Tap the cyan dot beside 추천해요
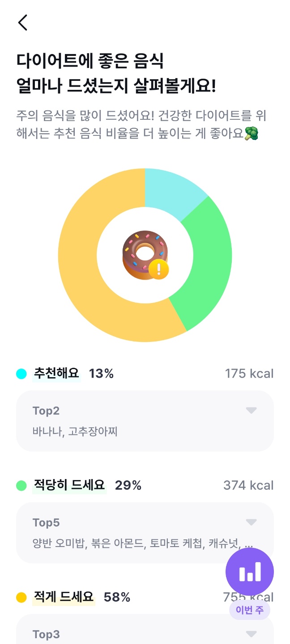The height and width of the screenshot is (644, 290). pyautogui.click(x=21, y=374)
